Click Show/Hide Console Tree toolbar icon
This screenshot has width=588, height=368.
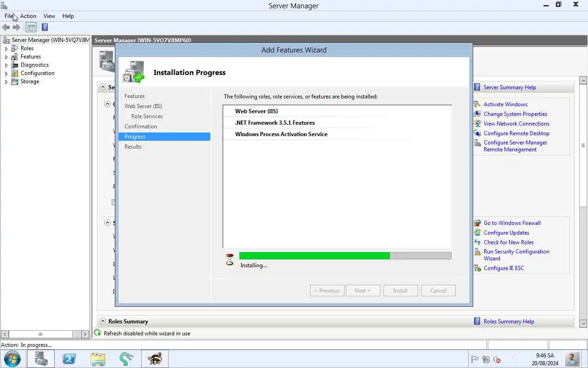[31, 28]
